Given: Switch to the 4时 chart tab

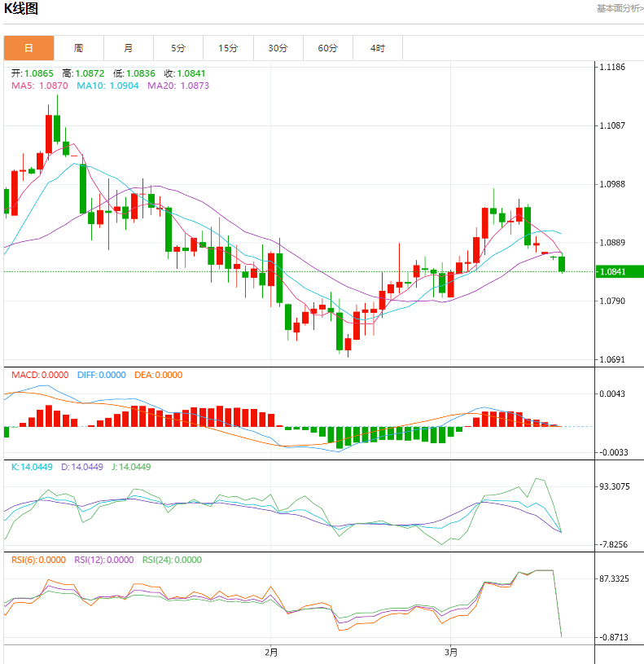Looking at the screenshot, I should coord(378,48).
